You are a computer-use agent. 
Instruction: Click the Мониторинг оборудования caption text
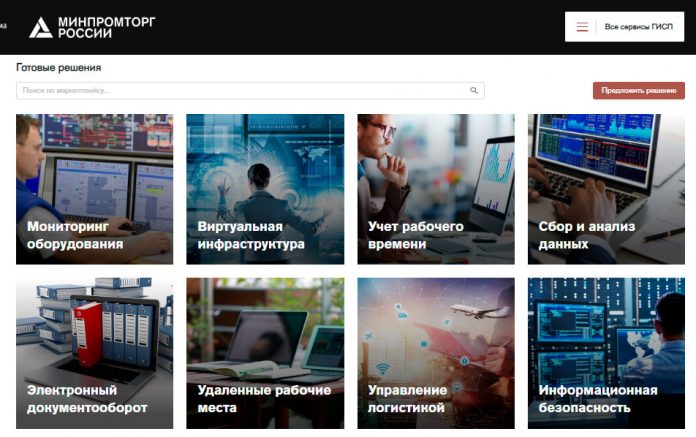point(75,235)
